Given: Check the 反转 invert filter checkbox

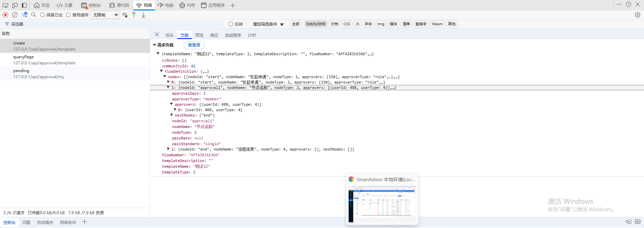Looking at the screenshot, I should tap(231, 24).
